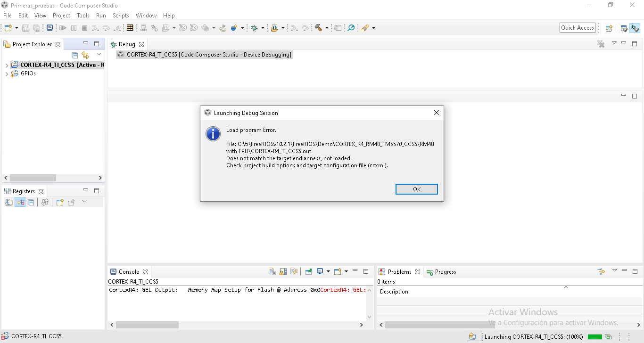Open the New item dropdown arrow
Image resolution: width=644 pixels, height=343 pixels.
(17, 28)
